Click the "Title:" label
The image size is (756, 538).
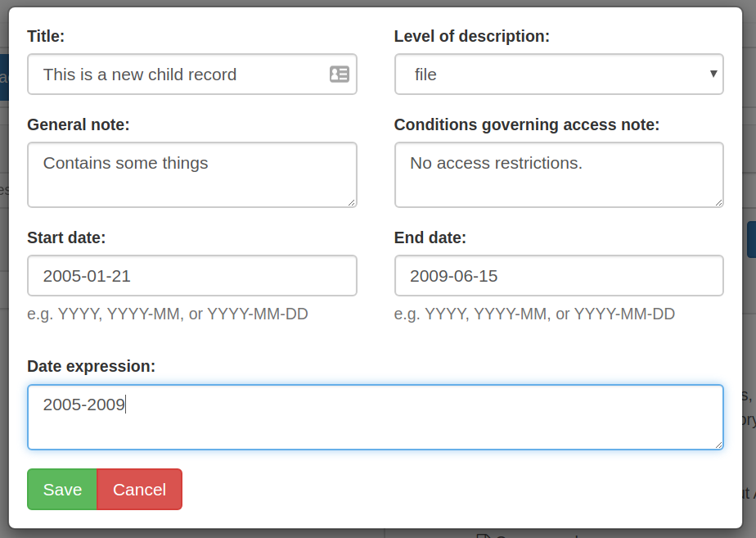click(46, 36)
